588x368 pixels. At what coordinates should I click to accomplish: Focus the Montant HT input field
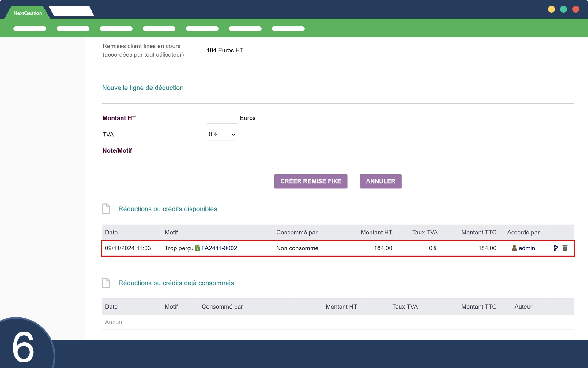(x=222, y=118)
